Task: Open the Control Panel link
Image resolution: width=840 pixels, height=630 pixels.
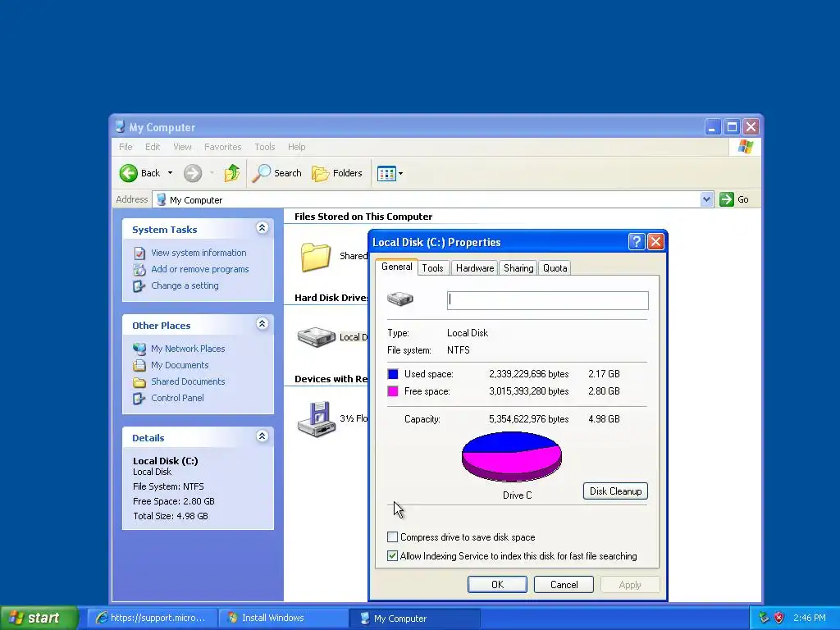Action: [177, 398]
